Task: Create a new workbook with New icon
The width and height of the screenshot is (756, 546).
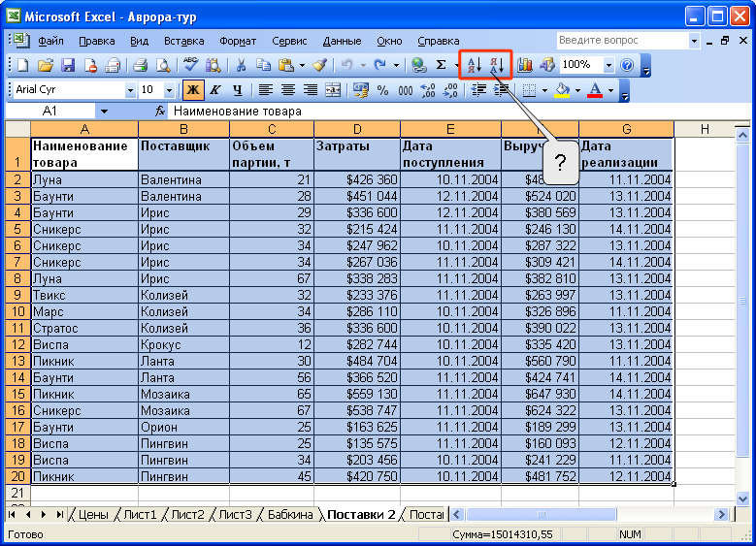Action: click(x=22, y=65)
